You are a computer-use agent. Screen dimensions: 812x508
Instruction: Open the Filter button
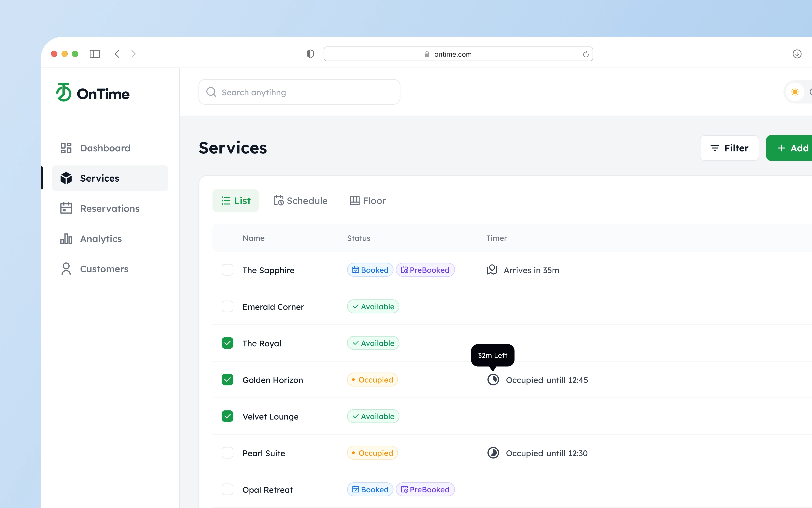click(x=730, y=148)
